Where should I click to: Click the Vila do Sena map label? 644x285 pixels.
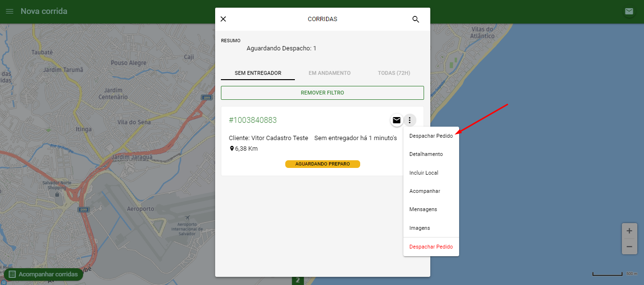(134, 122)
